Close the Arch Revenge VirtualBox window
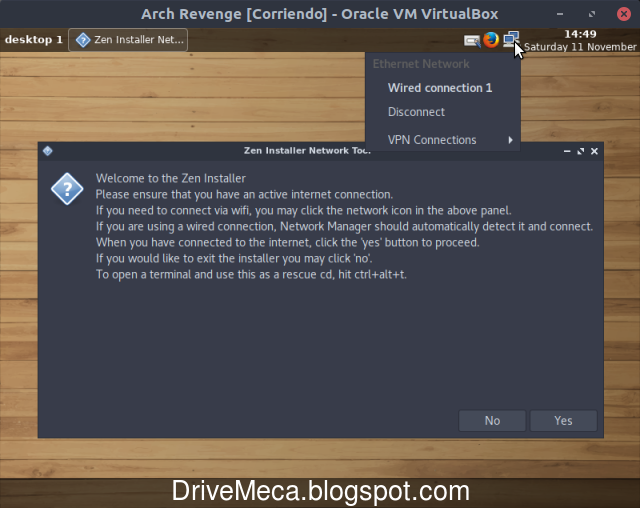This screenshot has height=508, width=640. [x=624, y=14]
